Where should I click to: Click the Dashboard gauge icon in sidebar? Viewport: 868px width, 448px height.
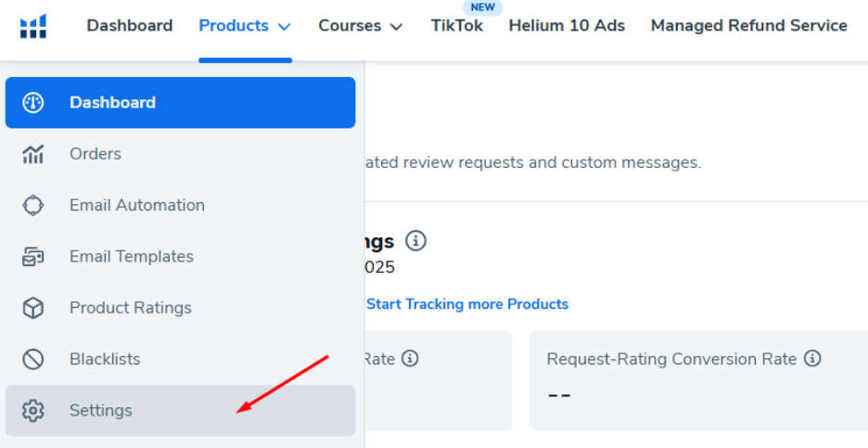[33, 103]
